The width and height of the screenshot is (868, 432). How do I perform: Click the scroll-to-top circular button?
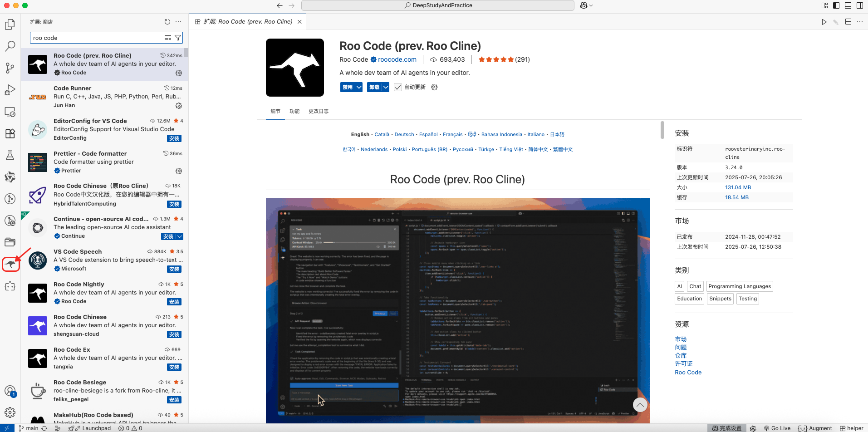(640, 404)
